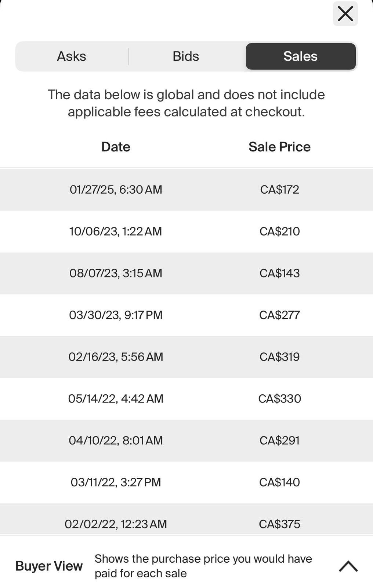Click the Buyer View description text
373x588 pixels.
point(203,566)
